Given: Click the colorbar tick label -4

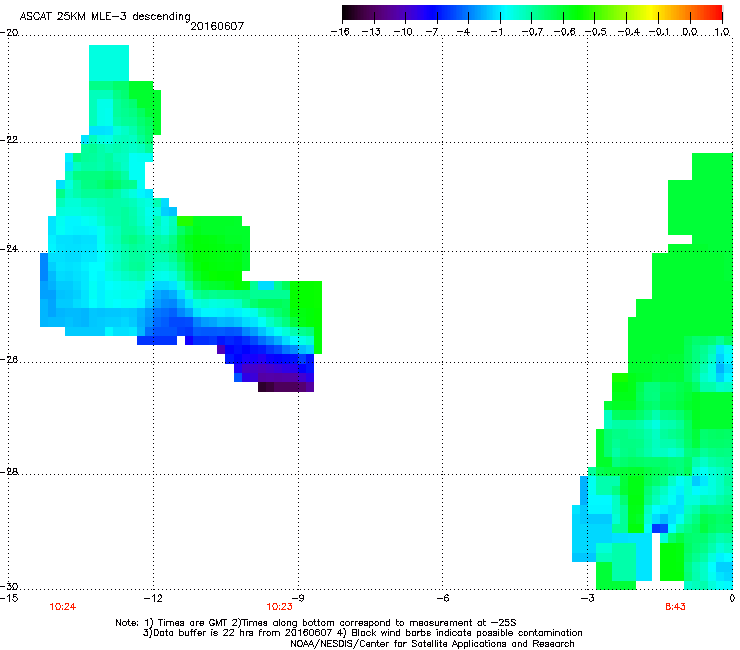Looking at the screenshot, I should tap(463, 32).
